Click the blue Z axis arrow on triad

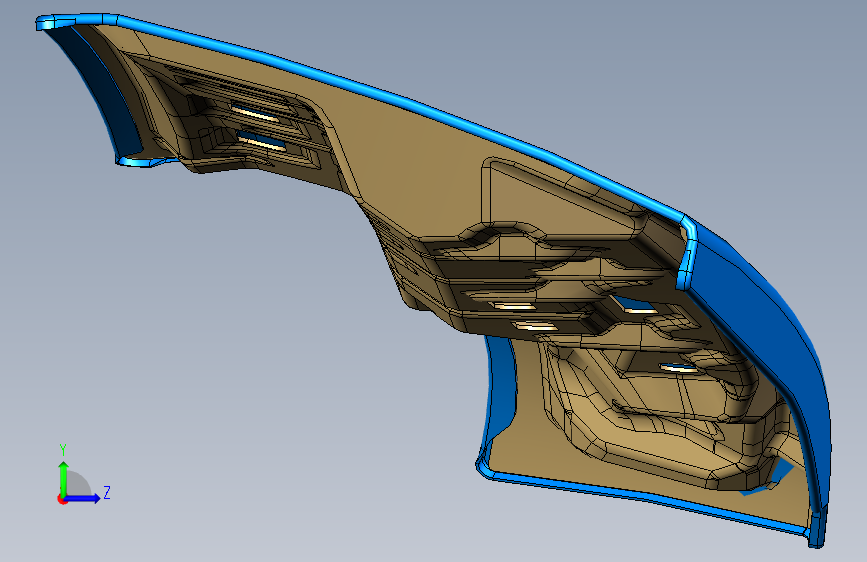(x=82, y=498)
